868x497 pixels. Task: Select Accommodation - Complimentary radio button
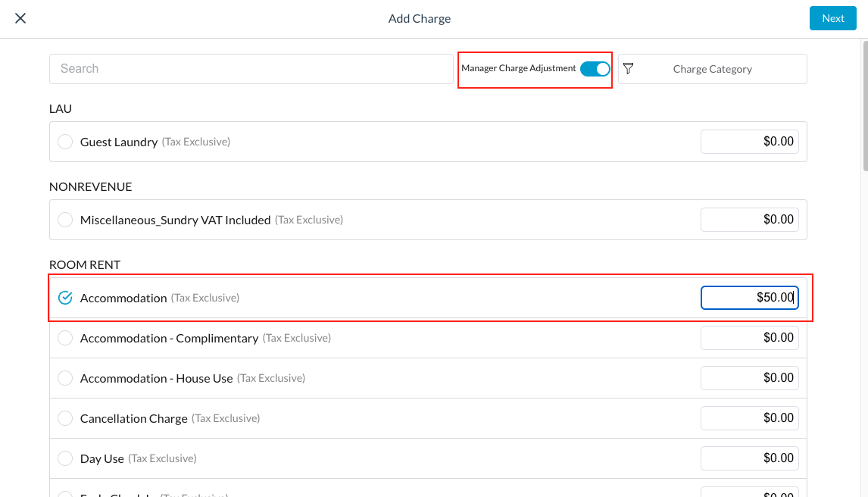coord(65,338)
